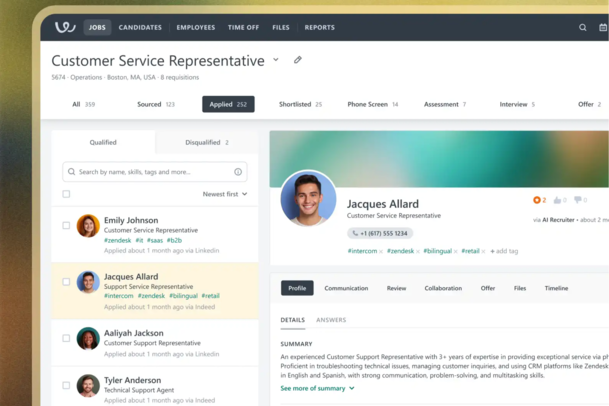Click the info icon in search field
This screenshot has width=609, height=406.
point(238,172)
